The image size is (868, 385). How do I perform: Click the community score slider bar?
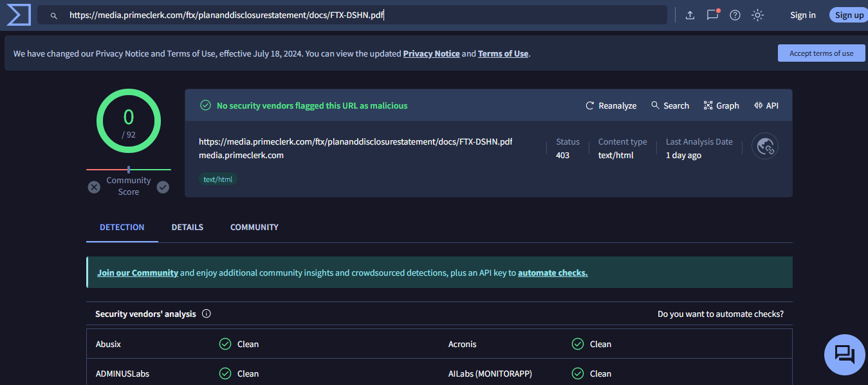point(129,170)
